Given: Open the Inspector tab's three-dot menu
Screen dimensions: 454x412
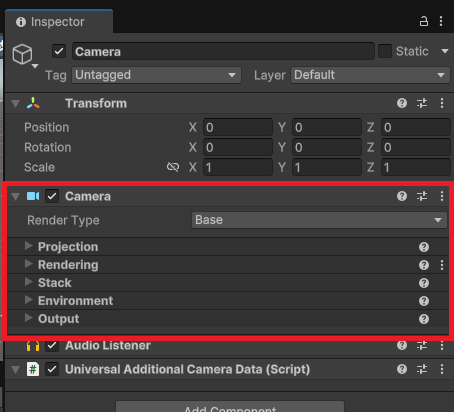Looking at the screenshot, I should pos(441,21).
